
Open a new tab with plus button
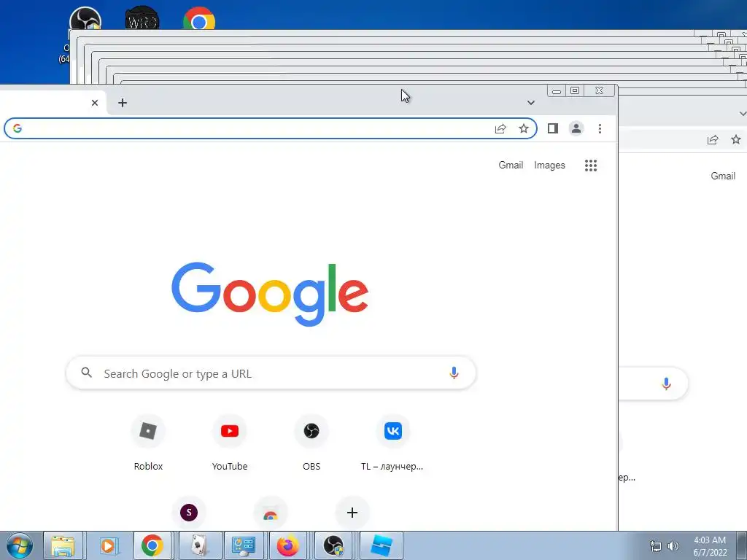click(x=123, y=103)
